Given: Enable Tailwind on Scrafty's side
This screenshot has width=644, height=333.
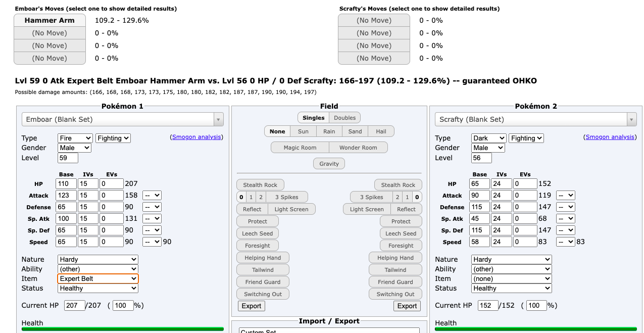Looking at the screenshot, I should pyautogui.click(x=395, y=270).
